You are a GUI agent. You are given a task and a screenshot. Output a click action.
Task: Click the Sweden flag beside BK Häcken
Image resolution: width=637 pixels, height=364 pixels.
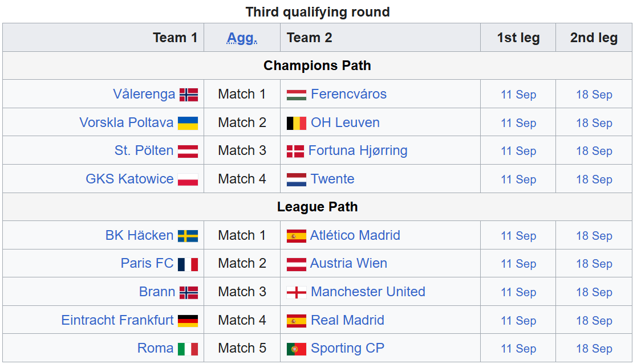point(188,236)
